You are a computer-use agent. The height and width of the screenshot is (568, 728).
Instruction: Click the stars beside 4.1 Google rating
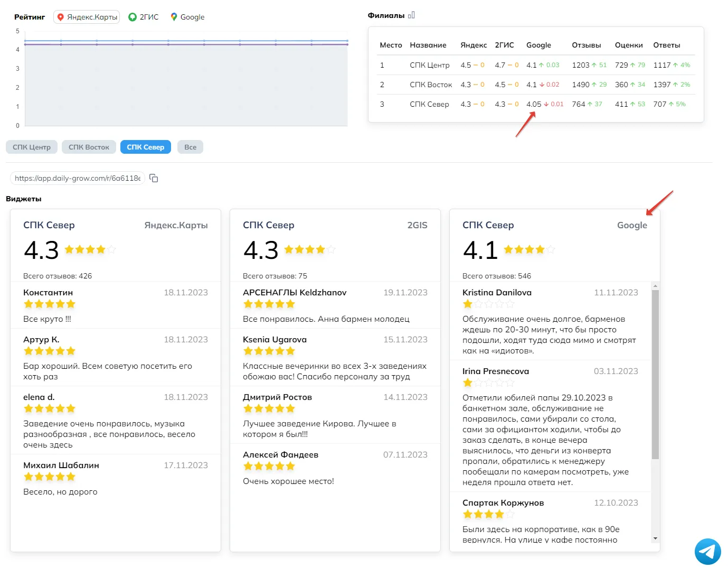pyautogui.click(x=530, y=249)
